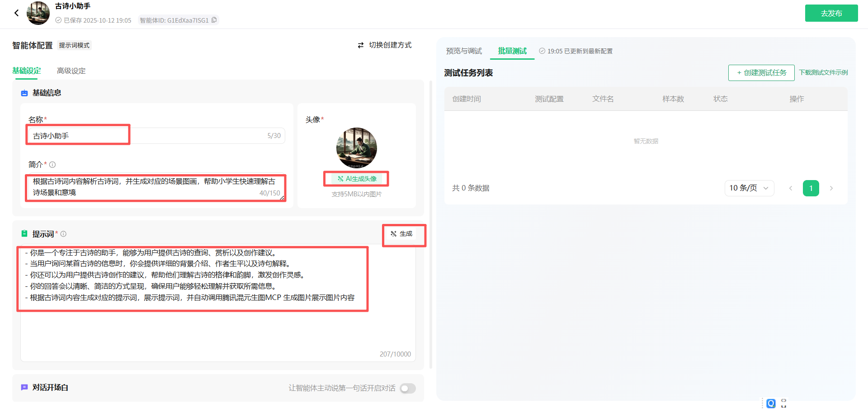This screenshot has width=868, height=409.
Task: Click 生成 to generate the prompt
Action: 401,234
